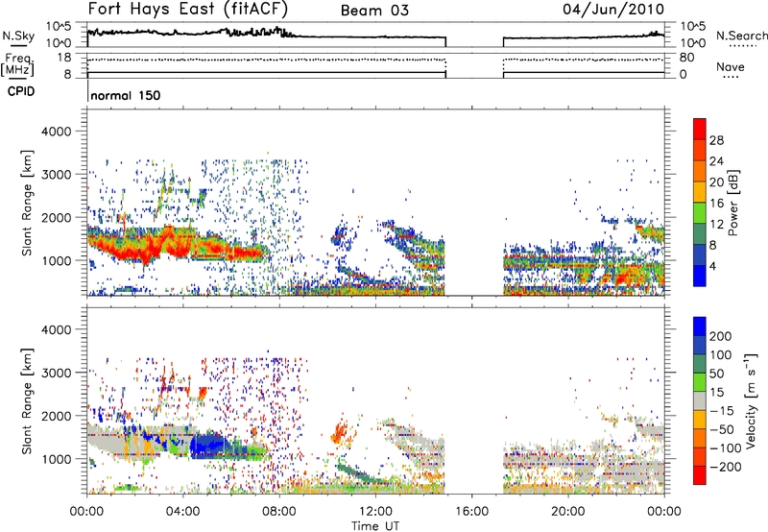Click the '100' velocity colorbar label
Screen dimensions: 768x532
pyautogui.click(x=720, y=355)
